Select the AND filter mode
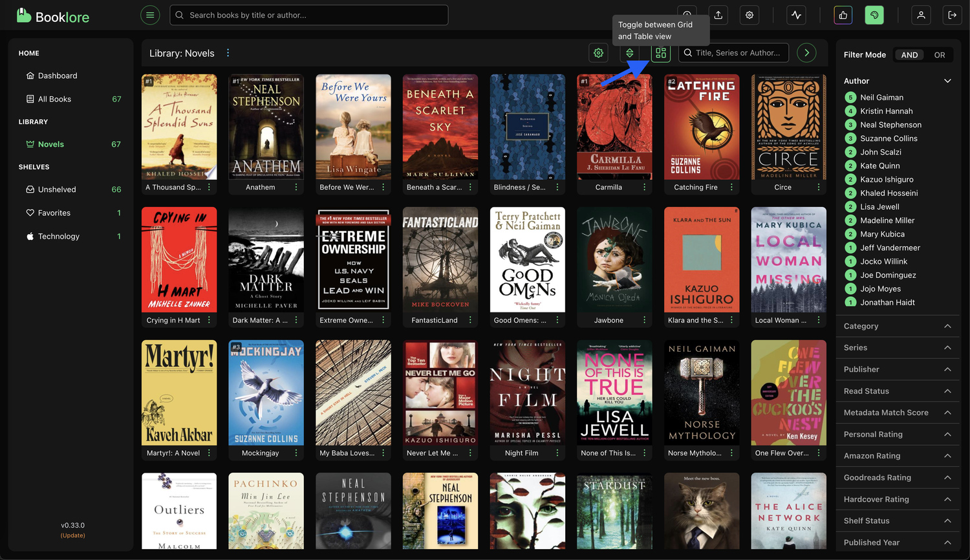This screenshot has width=970, height=560. pyautogui.click(x=909, y=54)
